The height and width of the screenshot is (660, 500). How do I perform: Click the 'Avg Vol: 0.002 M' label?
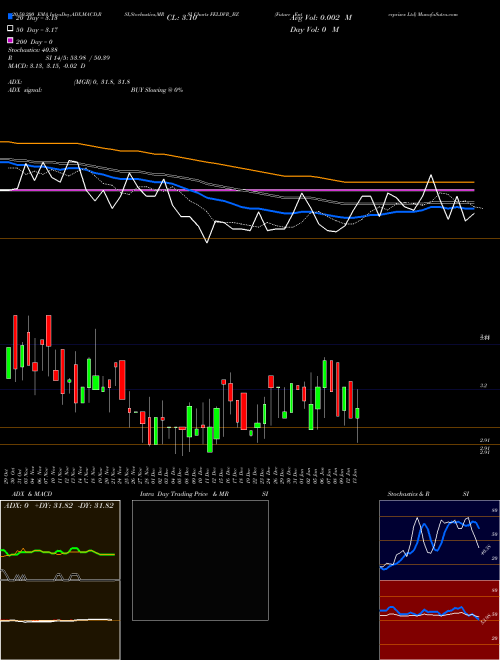click(x=321, y=18)
